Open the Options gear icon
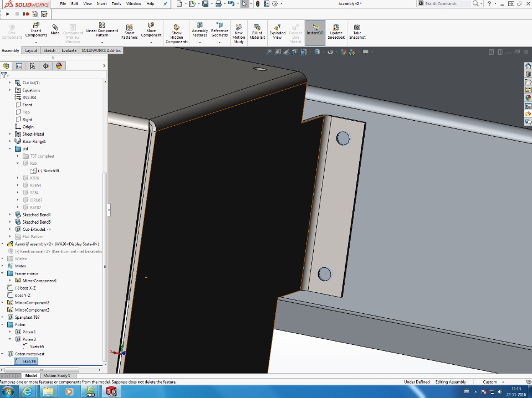This screenshot has width=532, height=398. click(275, 4)
